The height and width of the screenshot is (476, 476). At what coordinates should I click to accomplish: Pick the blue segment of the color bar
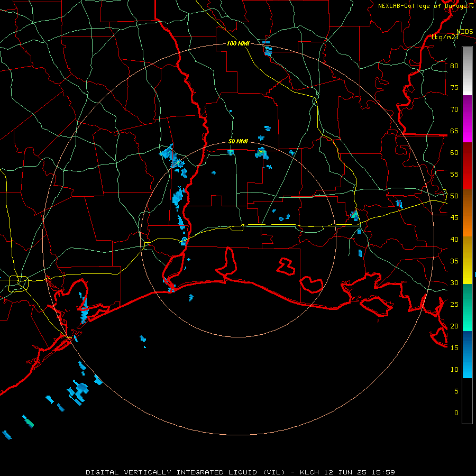point(467,354)
